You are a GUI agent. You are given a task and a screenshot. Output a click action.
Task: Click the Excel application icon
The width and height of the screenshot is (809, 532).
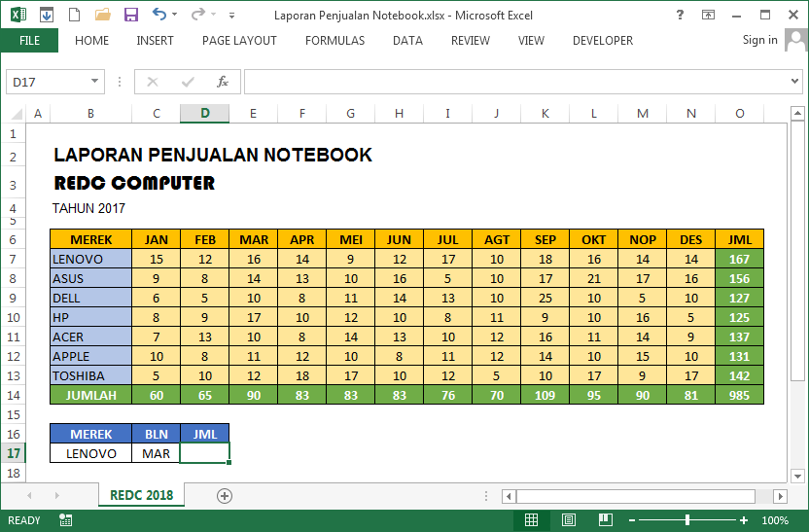point(18,15)
